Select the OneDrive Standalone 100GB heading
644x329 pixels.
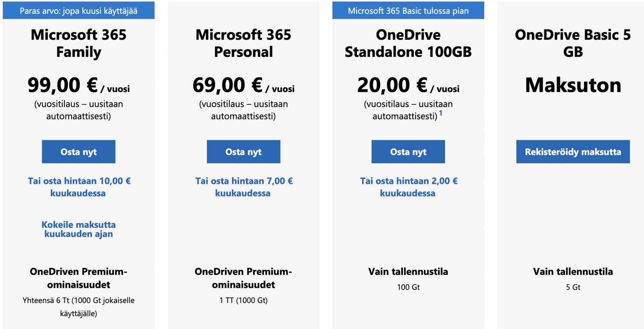pyautogui.click(x=408, y=43)
